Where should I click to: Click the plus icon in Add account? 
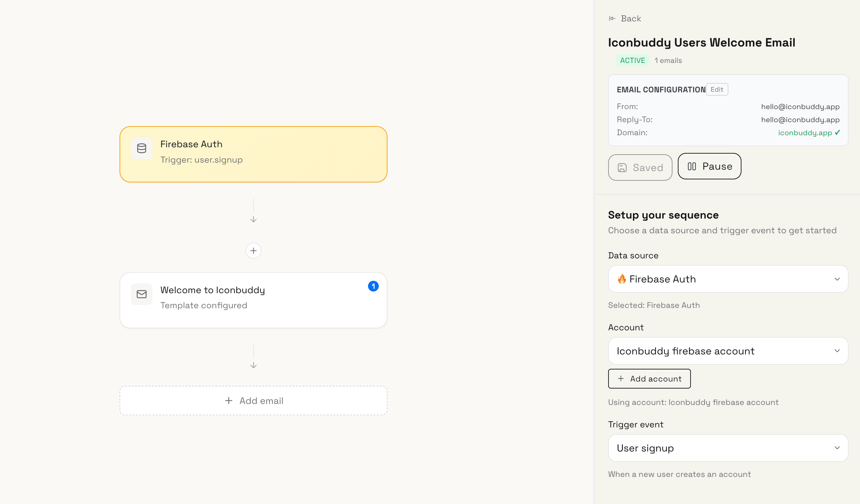621,379
